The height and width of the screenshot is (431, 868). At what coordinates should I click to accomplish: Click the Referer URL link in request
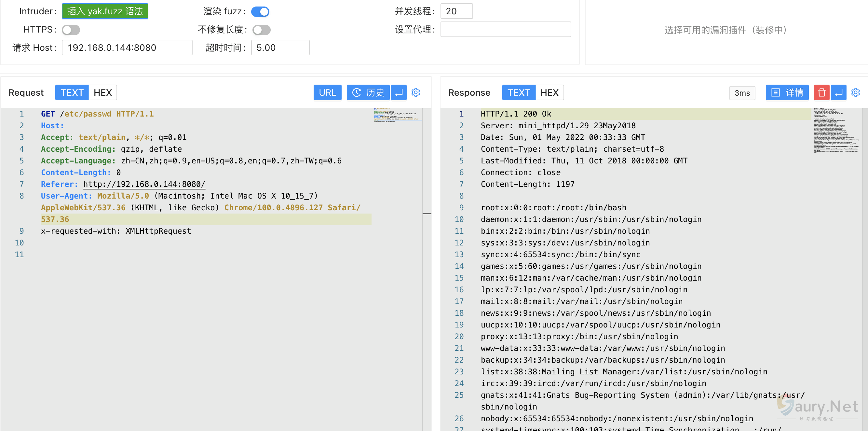[x=144, y=184]
